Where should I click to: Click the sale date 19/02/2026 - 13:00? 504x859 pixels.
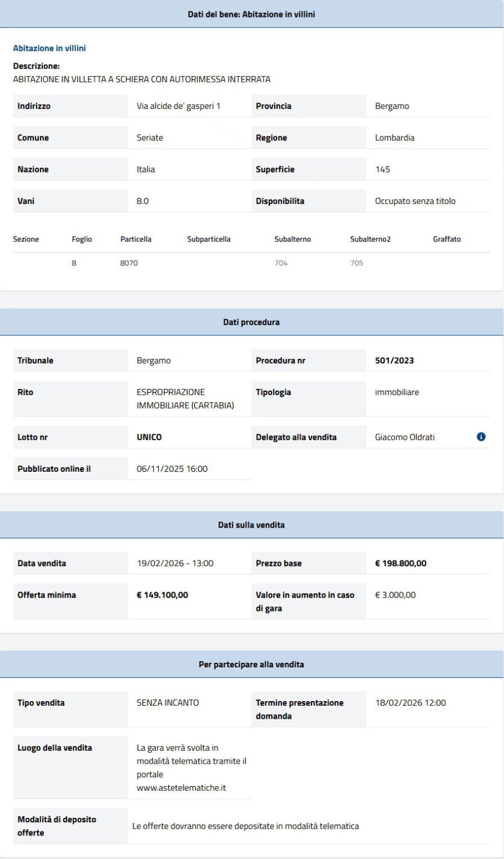(x=175, y=564)
